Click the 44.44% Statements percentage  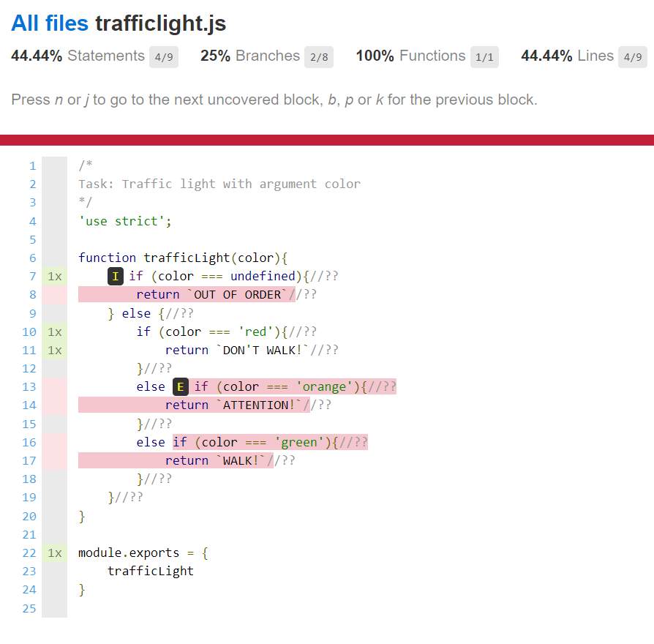[x=37, y=56]
